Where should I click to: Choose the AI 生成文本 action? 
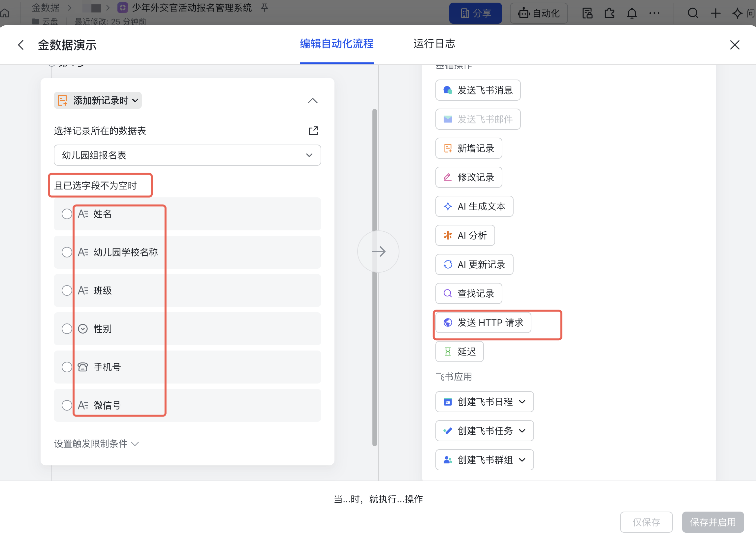[474, 206]
